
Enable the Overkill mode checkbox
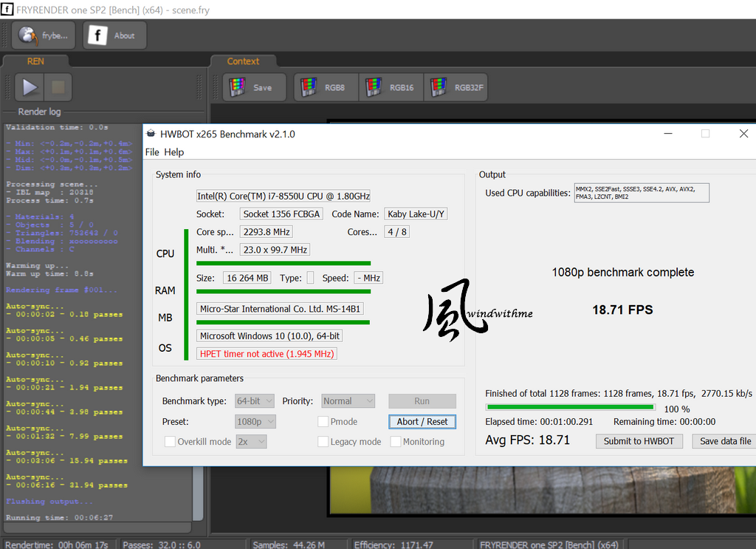pyautogui.click(x=170, y=442)
